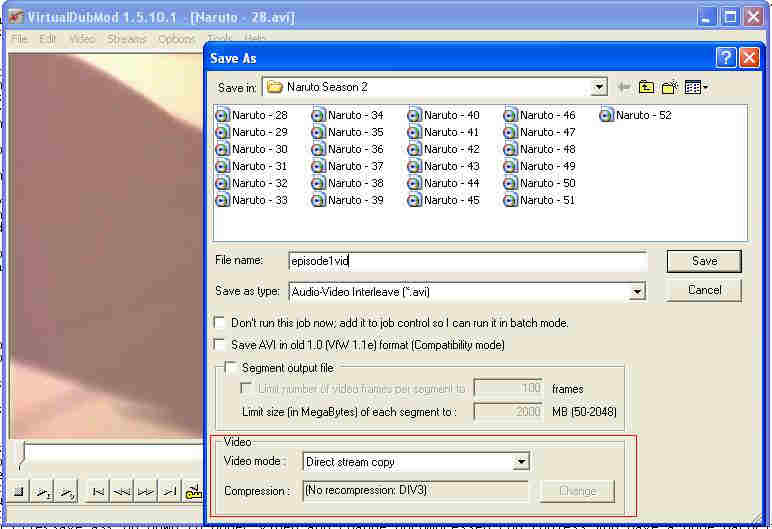Open the Streams menu
The height and width of the screenshot is (529, 772).
(x=127, y=38)
